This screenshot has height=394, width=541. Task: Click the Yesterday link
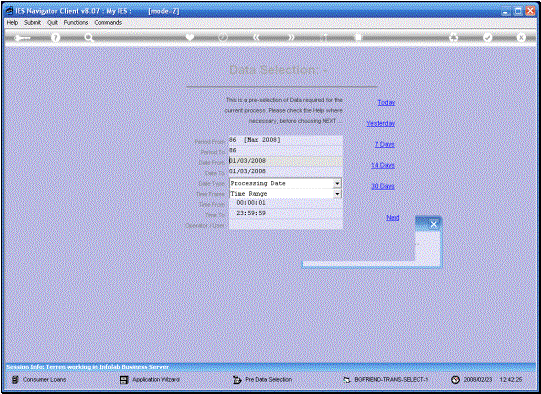381,123
